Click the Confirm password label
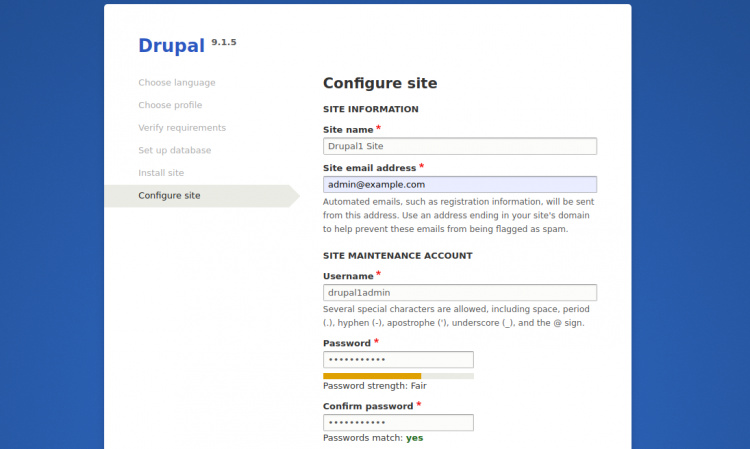 pos(368,406)
